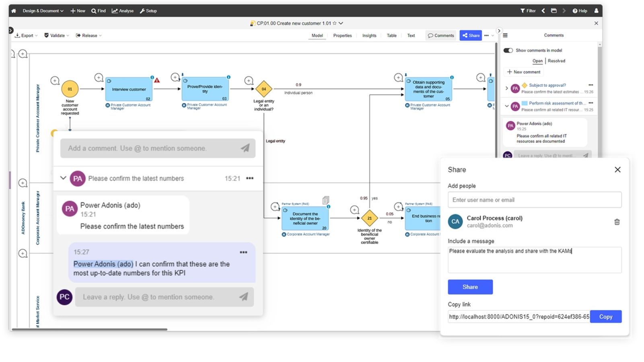Expand the Design & Document dropdown
This screenshot has width=644, height=362.
43,11
